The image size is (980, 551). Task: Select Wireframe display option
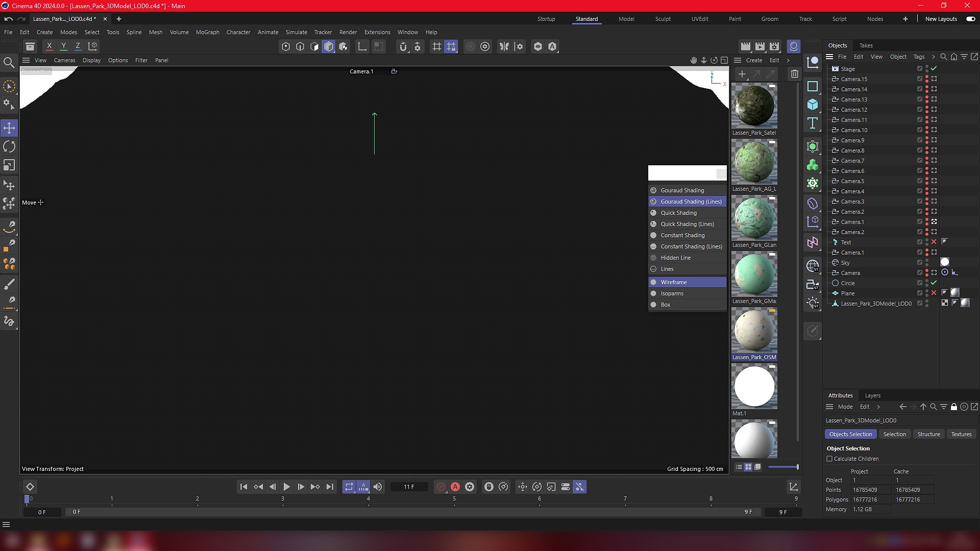[x=688, y=282]
